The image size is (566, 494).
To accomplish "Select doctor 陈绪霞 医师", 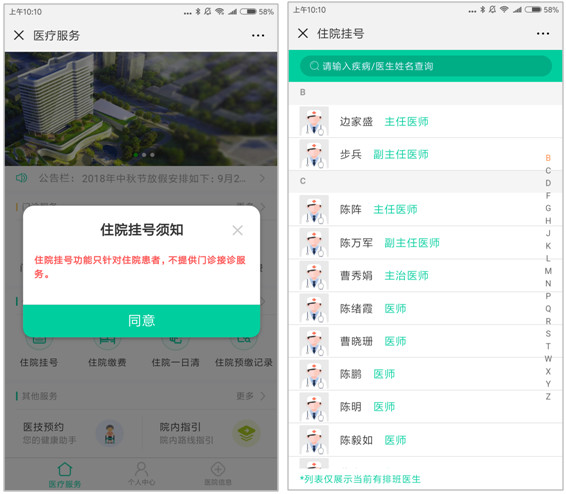I will tap(425, 309).
